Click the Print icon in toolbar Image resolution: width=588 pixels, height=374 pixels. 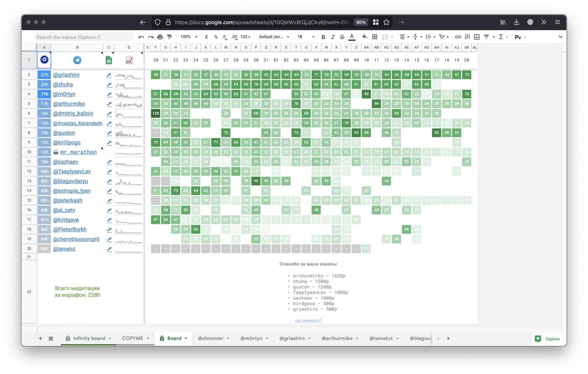pos(160,37)
